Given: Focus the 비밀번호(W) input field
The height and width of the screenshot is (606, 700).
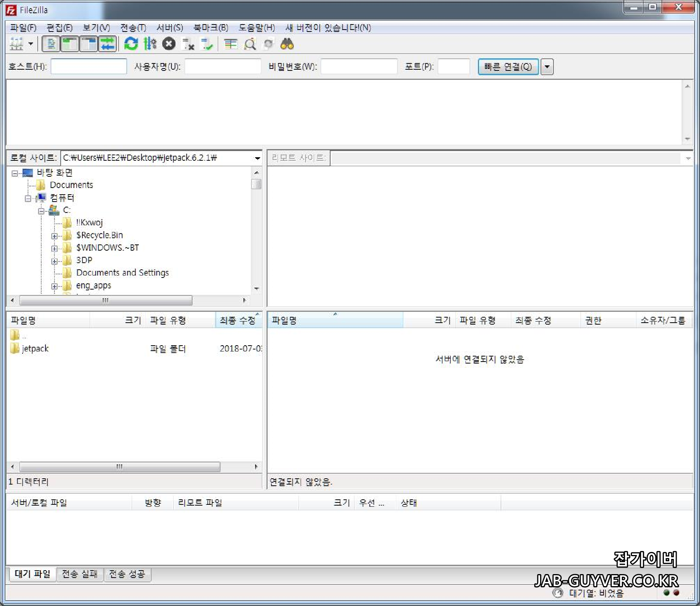Looking at the screenshot, I should pyautogui.click(x=359, y=67).
